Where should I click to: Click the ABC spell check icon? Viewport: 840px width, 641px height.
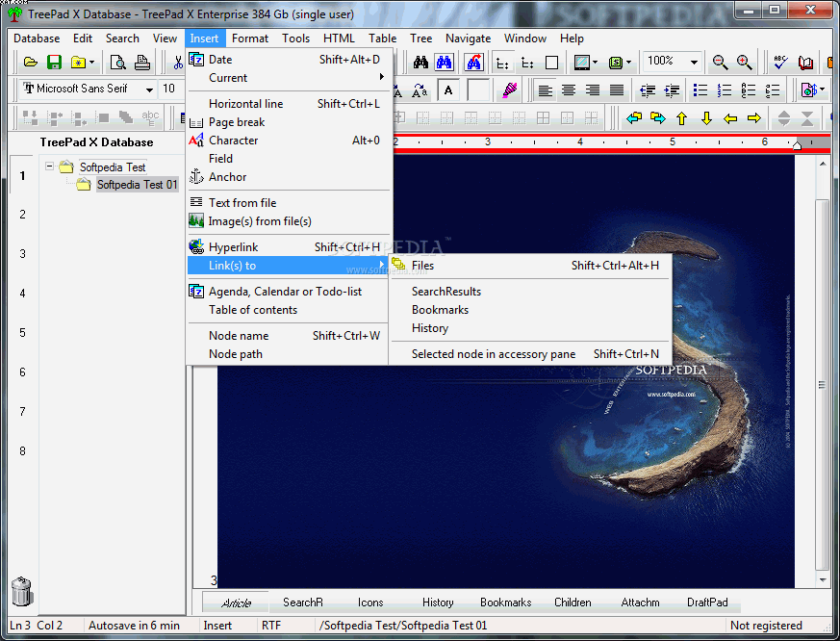pos(780,63)
